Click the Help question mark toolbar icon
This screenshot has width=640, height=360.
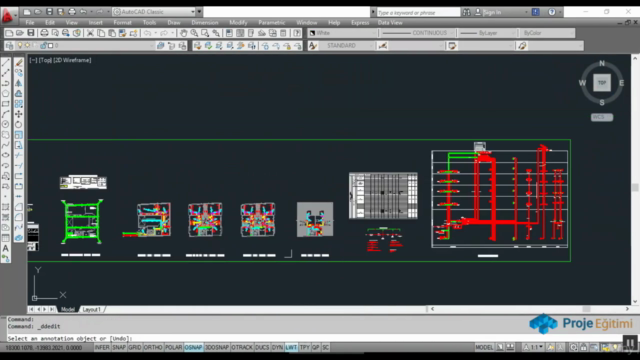pos(297,33)
